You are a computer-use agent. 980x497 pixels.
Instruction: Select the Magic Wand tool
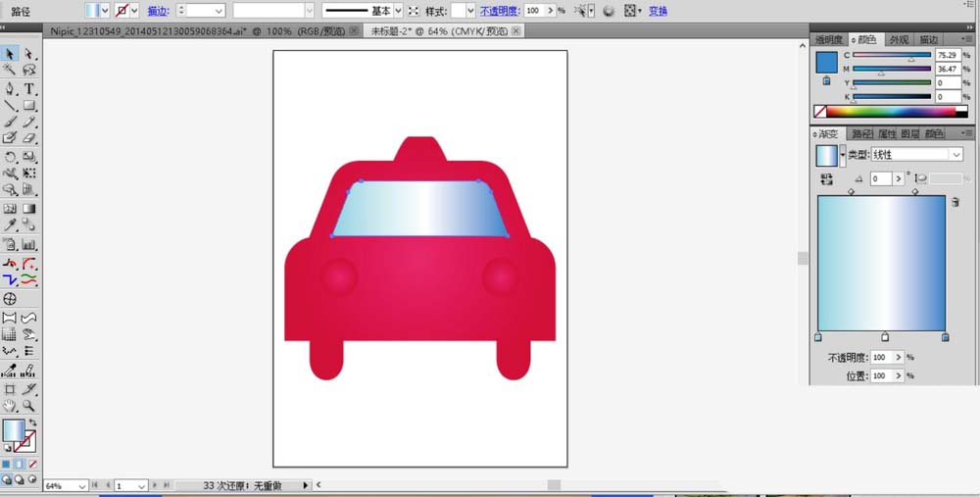(10, 70)
